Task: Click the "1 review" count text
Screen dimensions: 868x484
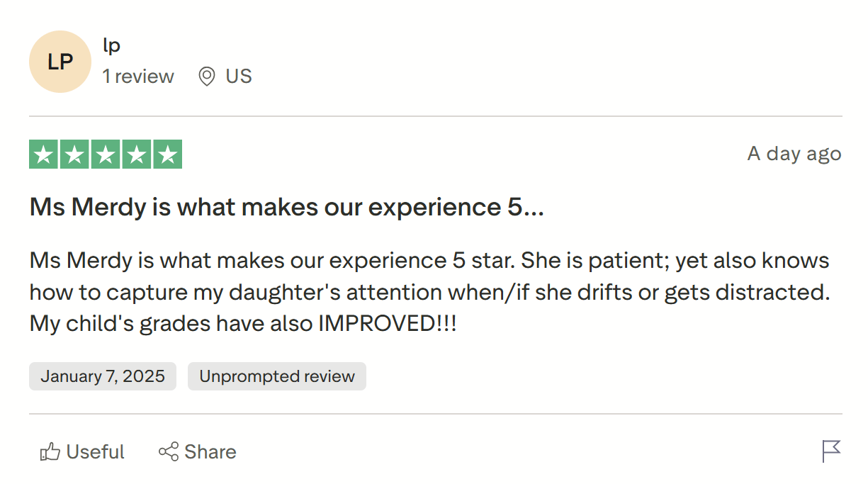Action: pyautogui.click(x=138, y=77)
